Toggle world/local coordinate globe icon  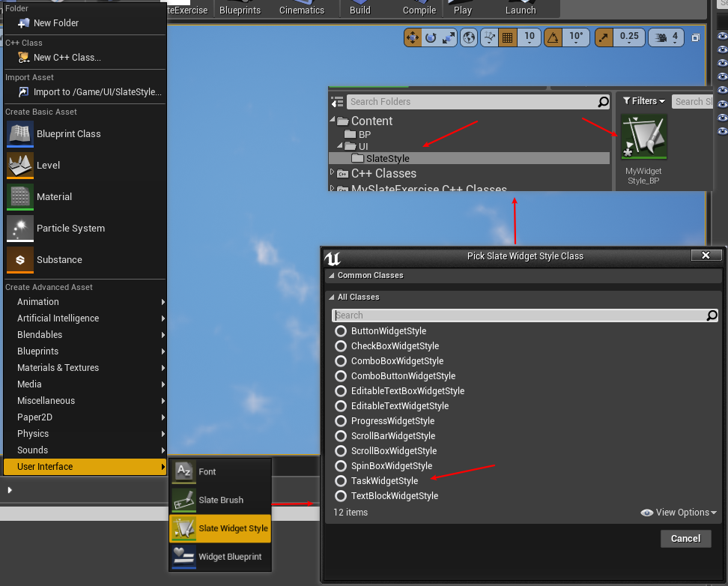[469, 37]
